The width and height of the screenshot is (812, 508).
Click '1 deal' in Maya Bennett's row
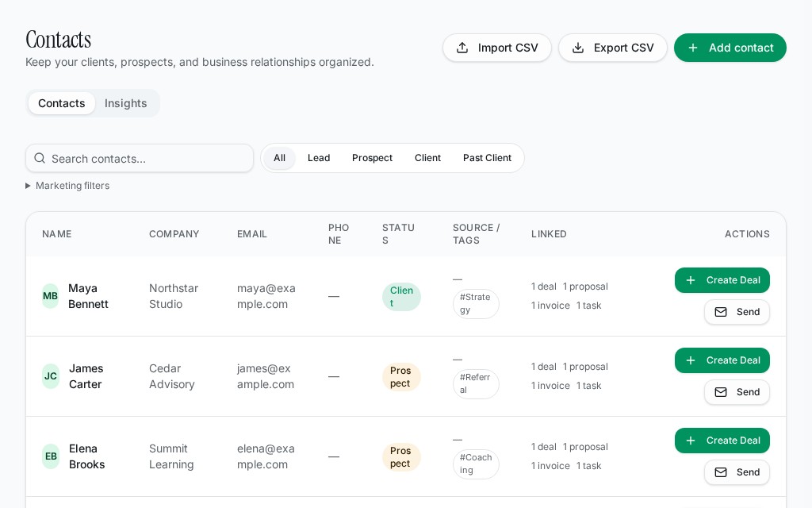click(544, 287)
